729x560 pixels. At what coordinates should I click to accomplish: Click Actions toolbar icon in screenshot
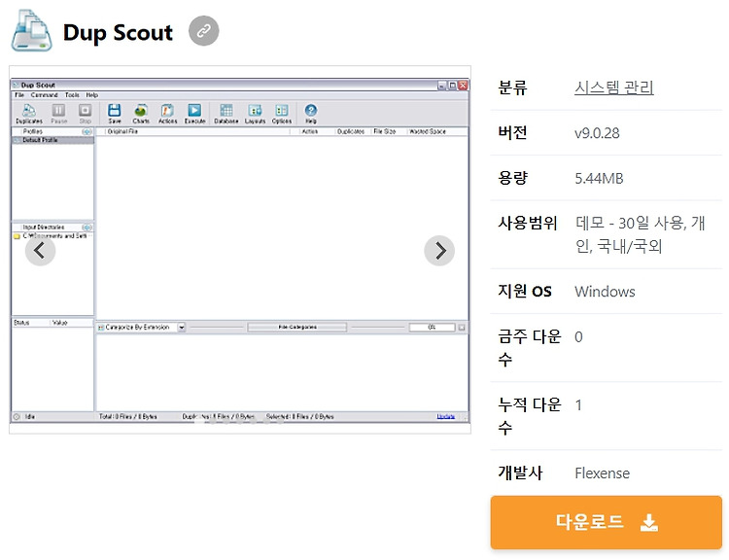point(167,114)
